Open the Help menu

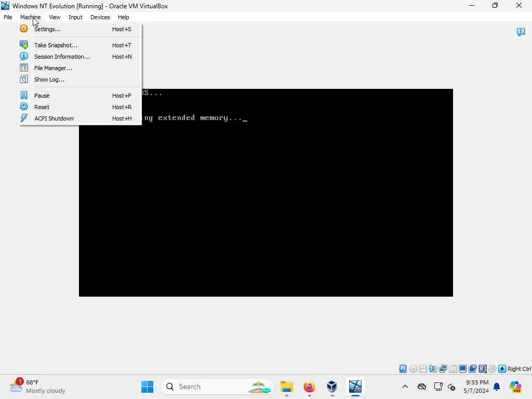pos(123,17)
